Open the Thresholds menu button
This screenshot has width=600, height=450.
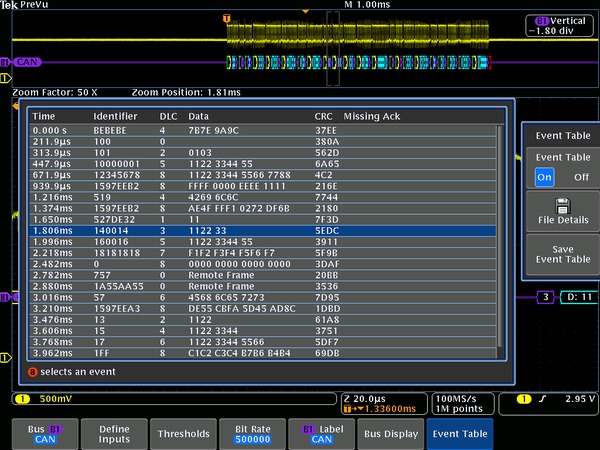click(x=183, y=433)
